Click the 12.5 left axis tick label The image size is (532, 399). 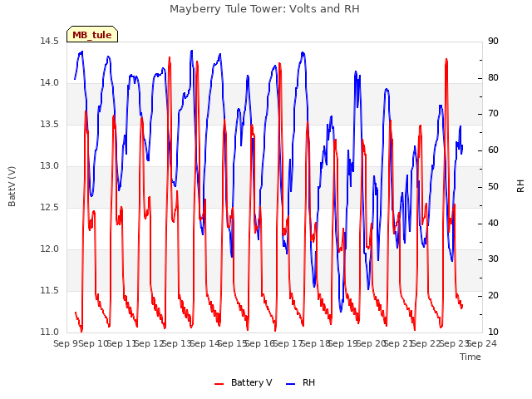coord(50,207)
